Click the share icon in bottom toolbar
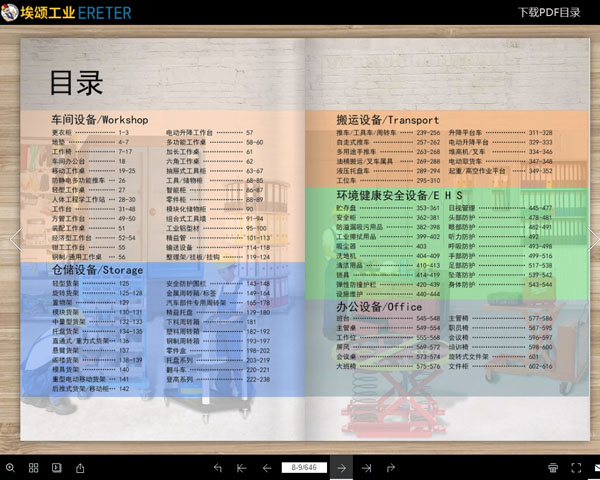 (x=80, y=467)
